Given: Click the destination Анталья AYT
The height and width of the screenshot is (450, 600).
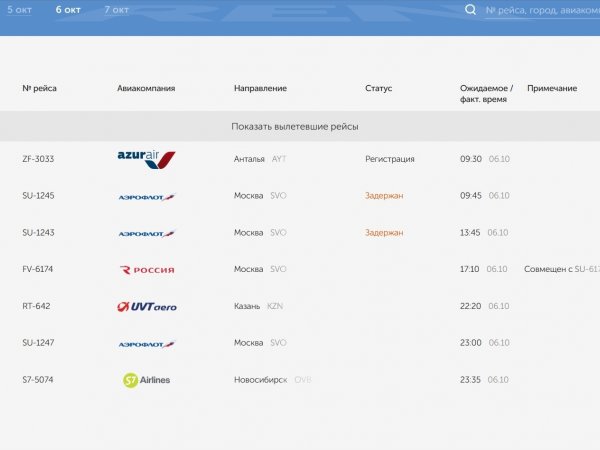Looking at the screenshot, I should 260,159.
